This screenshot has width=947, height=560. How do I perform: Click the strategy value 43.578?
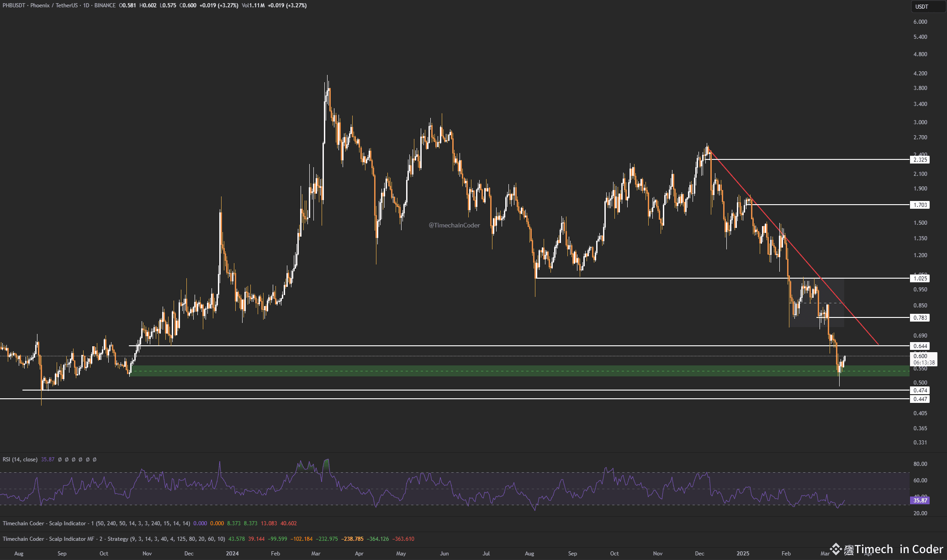pos(237,539)
